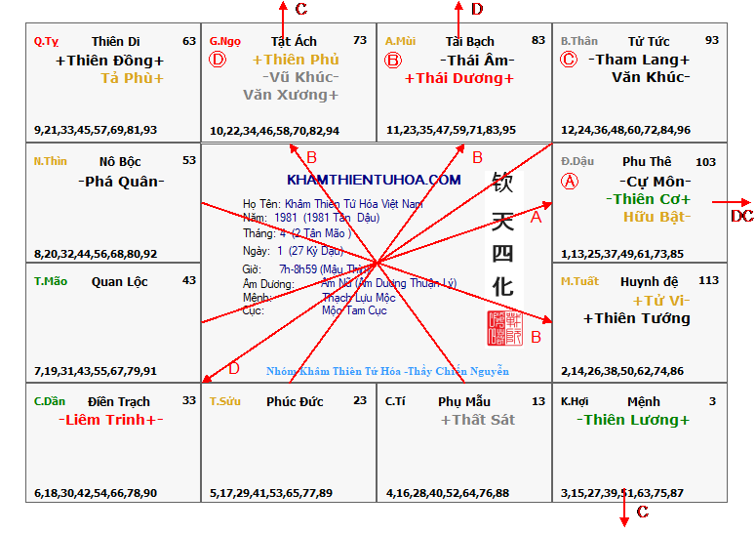Click the circled D marker in Tật Ách palace
The height and width of the screenshot is (535, 756).
[218, 60]
